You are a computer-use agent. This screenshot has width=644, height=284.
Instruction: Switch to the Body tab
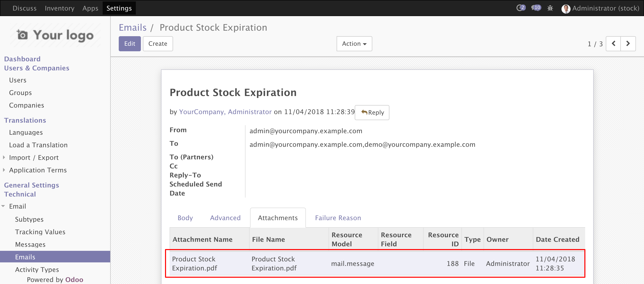pos(185,218)
